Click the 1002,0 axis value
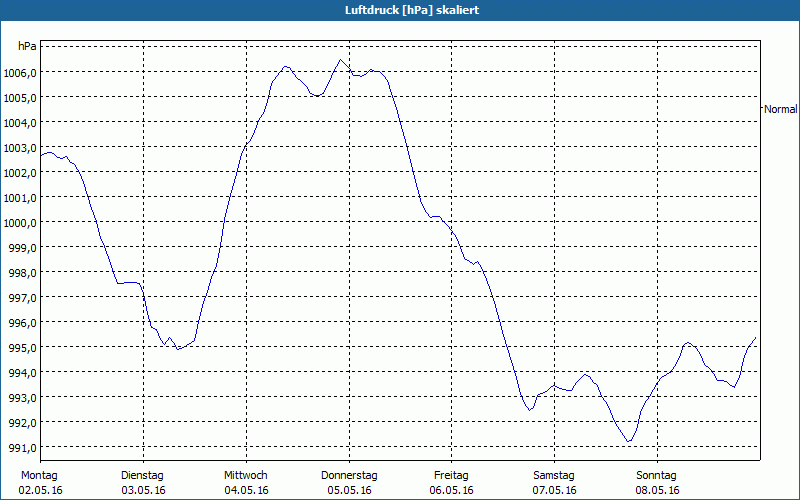The width and height of the screenshot is (800, 500). point(20,172)
